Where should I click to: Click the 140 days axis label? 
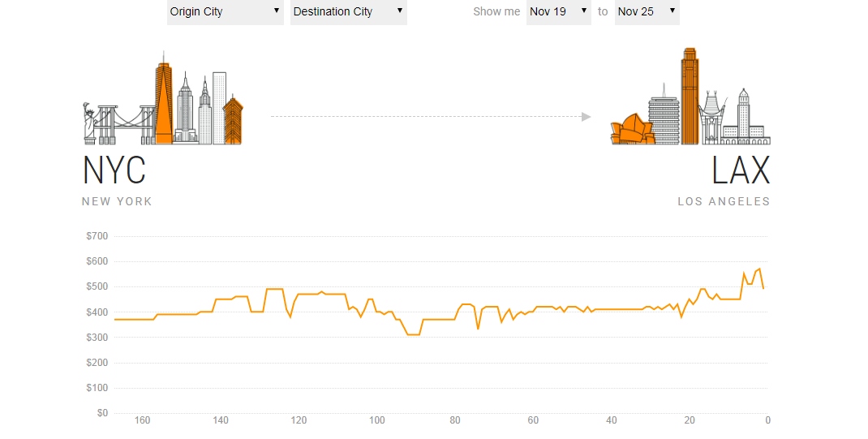click(x=221, y=420)
